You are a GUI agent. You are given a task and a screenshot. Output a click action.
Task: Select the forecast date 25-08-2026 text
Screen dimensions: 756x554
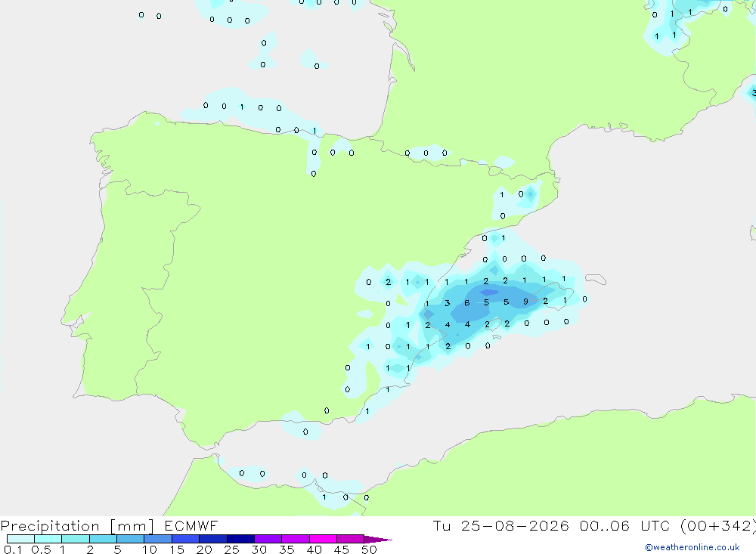(x=514, y=525)
